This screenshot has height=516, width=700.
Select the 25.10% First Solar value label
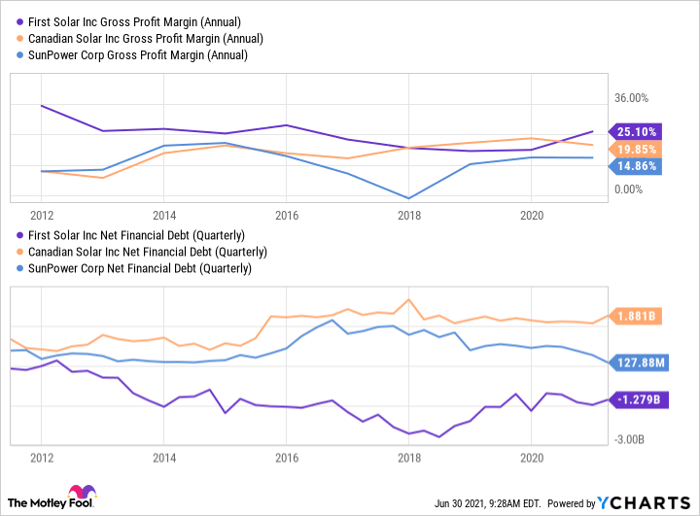[x=636, y=132]
